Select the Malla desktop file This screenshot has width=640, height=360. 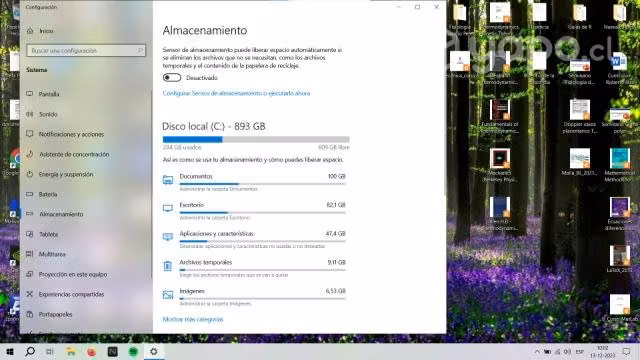point(580,162)
